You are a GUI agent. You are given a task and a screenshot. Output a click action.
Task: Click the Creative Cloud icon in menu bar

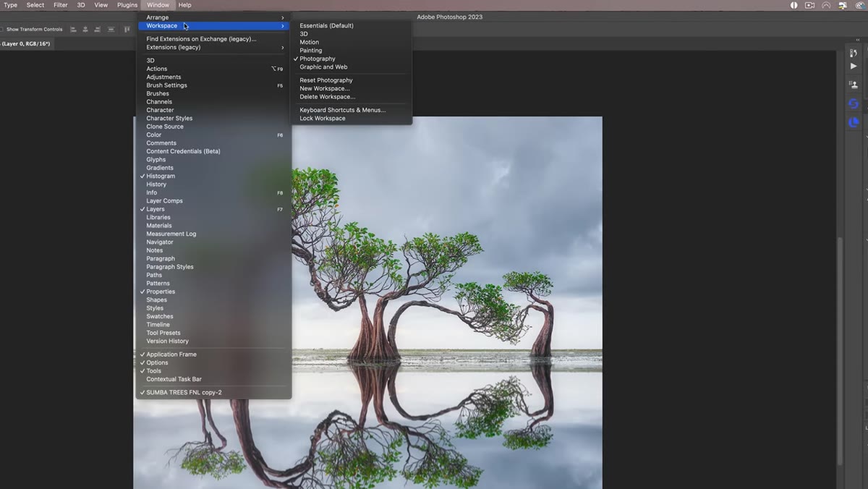point(859,5)
